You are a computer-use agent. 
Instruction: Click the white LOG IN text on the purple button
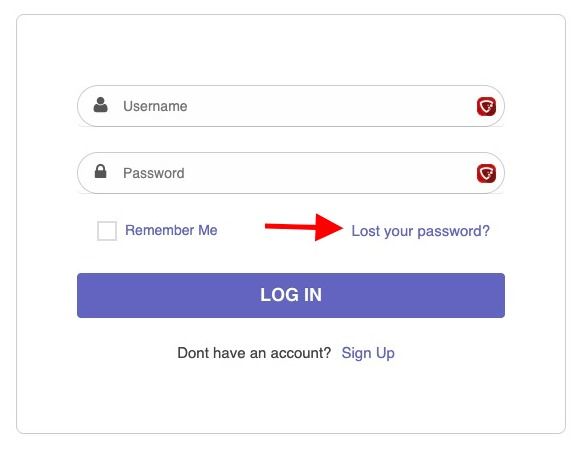[x=291, y=295]
